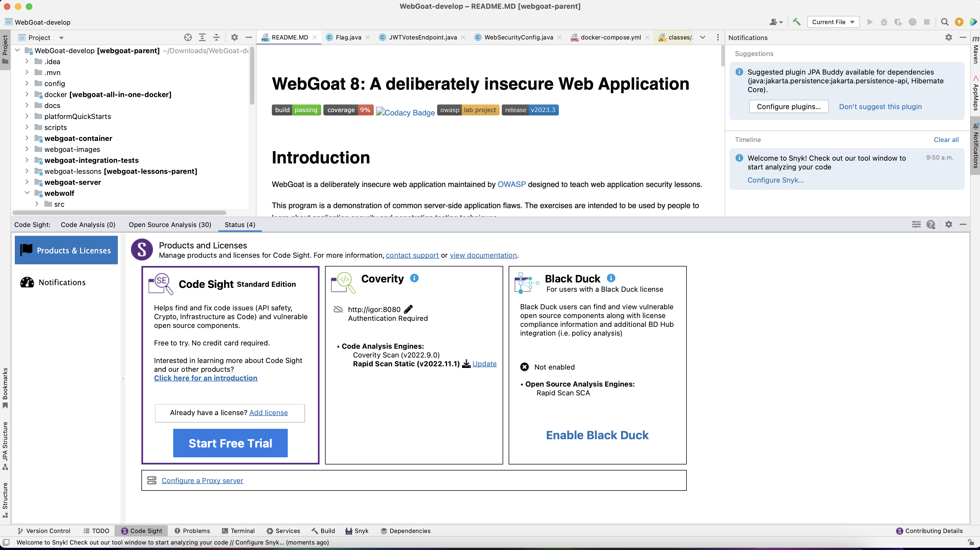980x550 pixels.
Task: Click the Debug bug icon
Action: tap(884, 22)
